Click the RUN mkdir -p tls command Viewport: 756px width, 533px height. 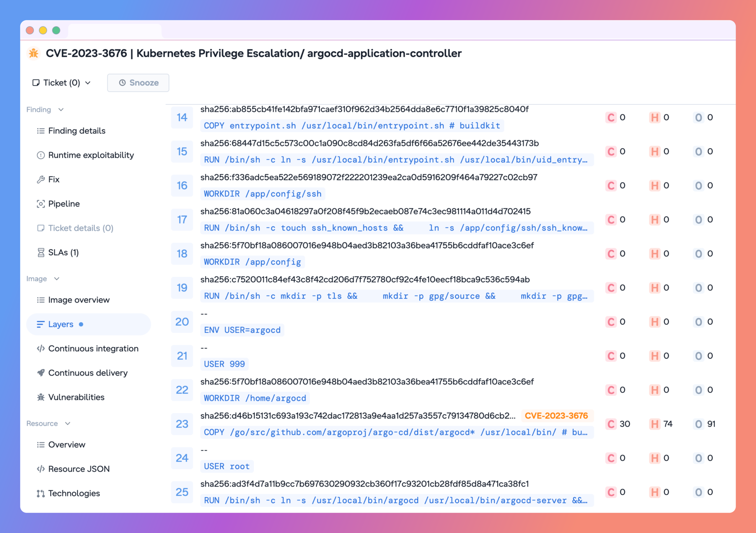(397, 296)
